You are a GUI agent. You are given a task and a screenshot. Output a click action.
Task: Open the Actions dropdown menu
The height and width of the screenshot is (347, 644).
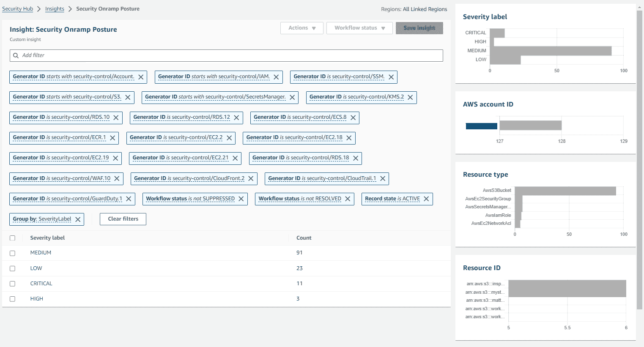point(301,28)
